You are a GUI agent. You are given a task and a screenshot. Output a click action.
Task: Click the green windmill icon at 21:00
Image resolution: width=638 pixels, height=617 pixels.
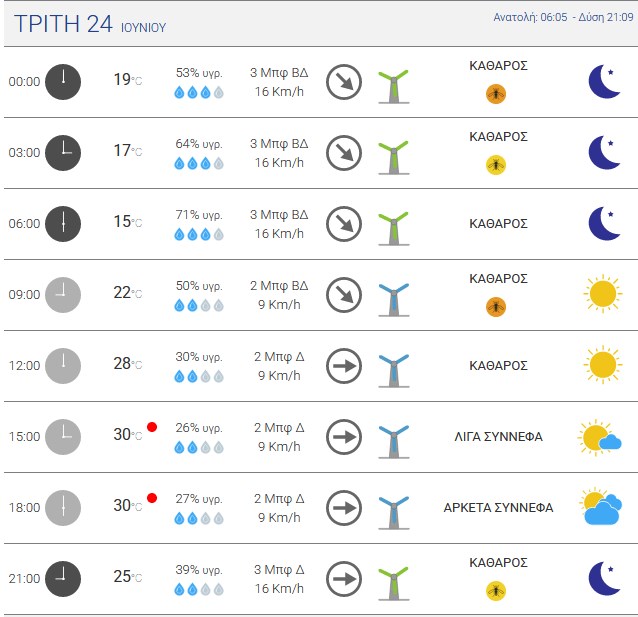[393, 583]
